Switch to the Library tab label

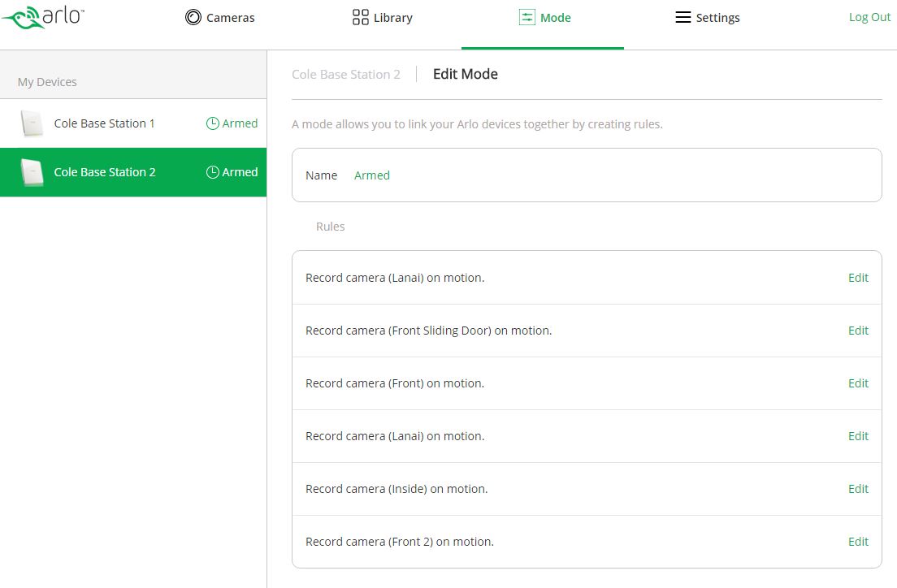point(393,18)
